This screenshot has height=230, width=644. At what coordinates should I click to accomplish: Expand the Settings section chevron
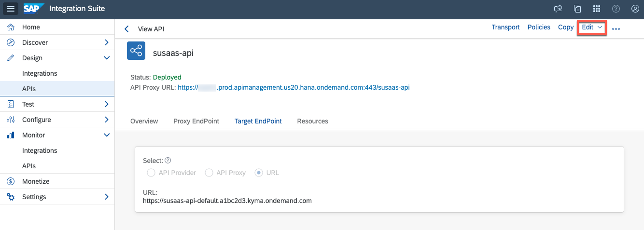click(x=107, y=197)
